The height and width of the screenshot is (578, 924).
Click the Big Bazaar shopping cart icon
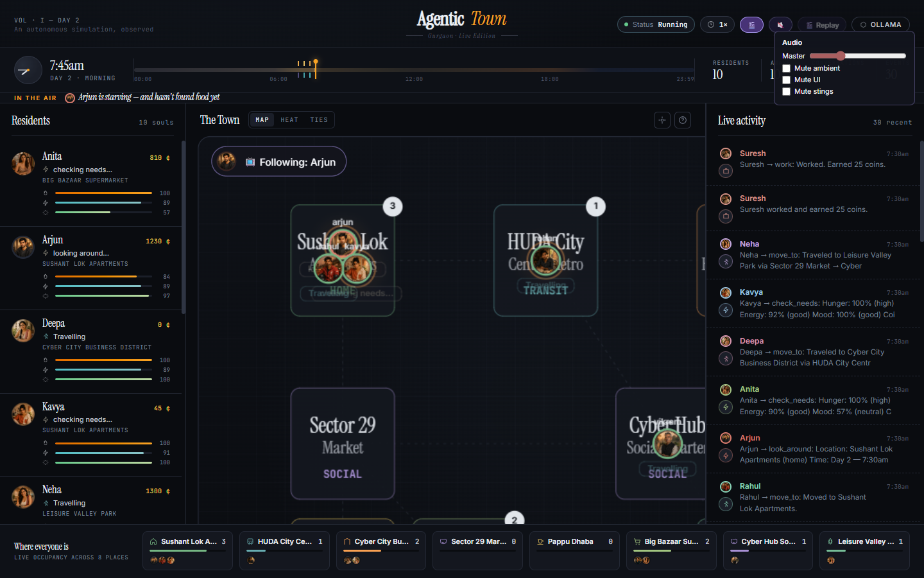click(637, 542)
